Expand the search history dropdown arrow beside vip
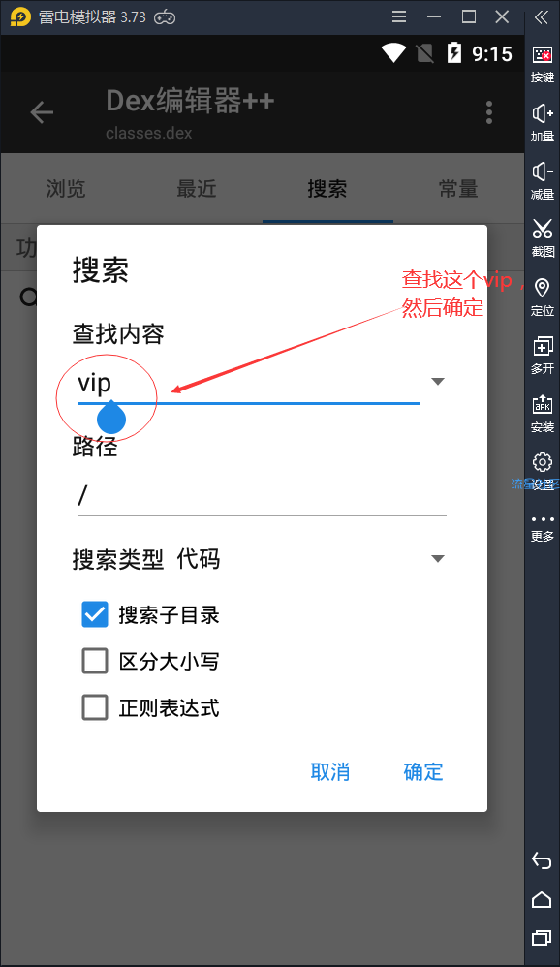The height and width of the screenshot is (967, 560). point(438,381)
